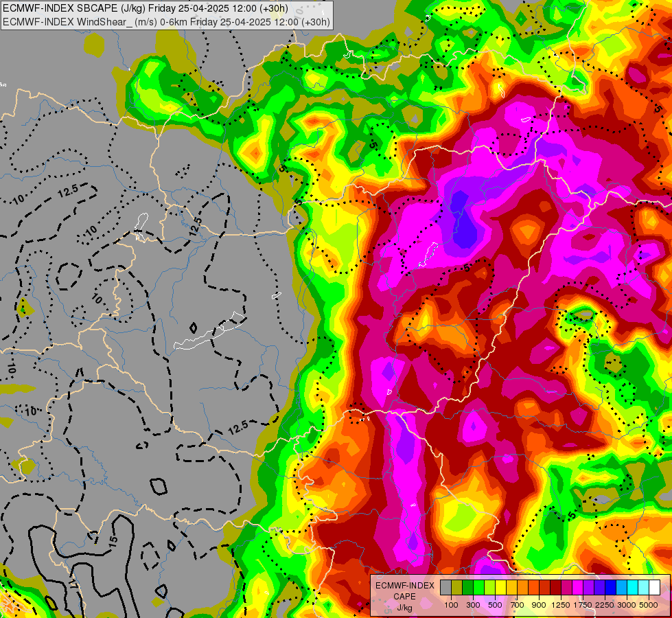The width and height of the screenshot is (672, 618).
Task: Click the yellow swatch in the CAPE legend
Action: pos(500,587)
